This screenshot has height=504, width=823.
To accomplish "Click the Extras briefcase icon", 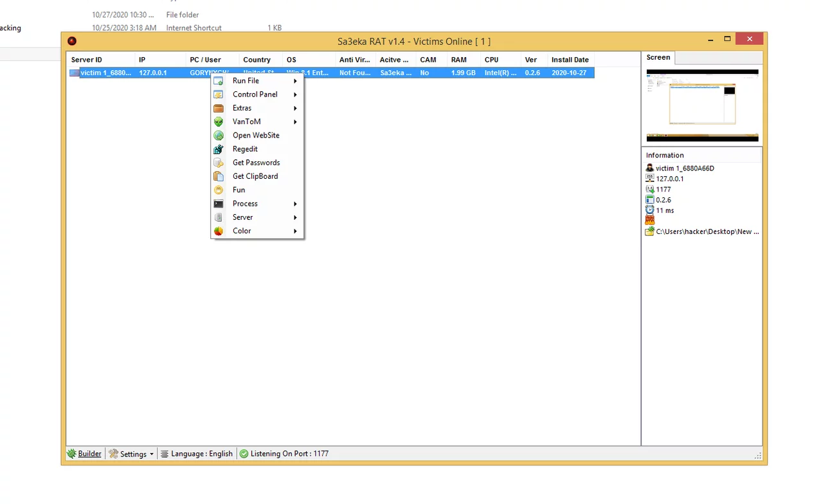I will click(x=219, y=108).
